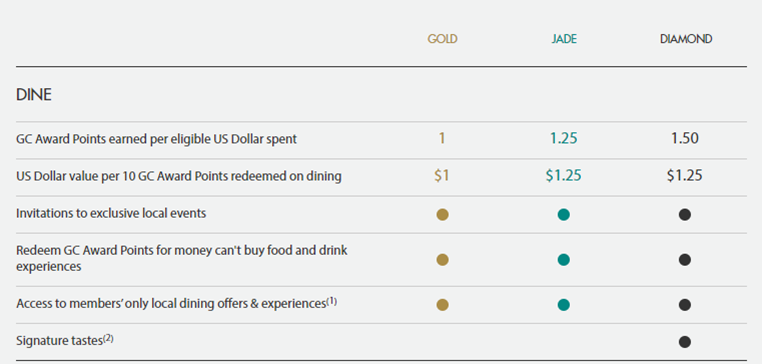Click the DINE section heading
This screenshot has height=364, width=762.
pos(34,95)
